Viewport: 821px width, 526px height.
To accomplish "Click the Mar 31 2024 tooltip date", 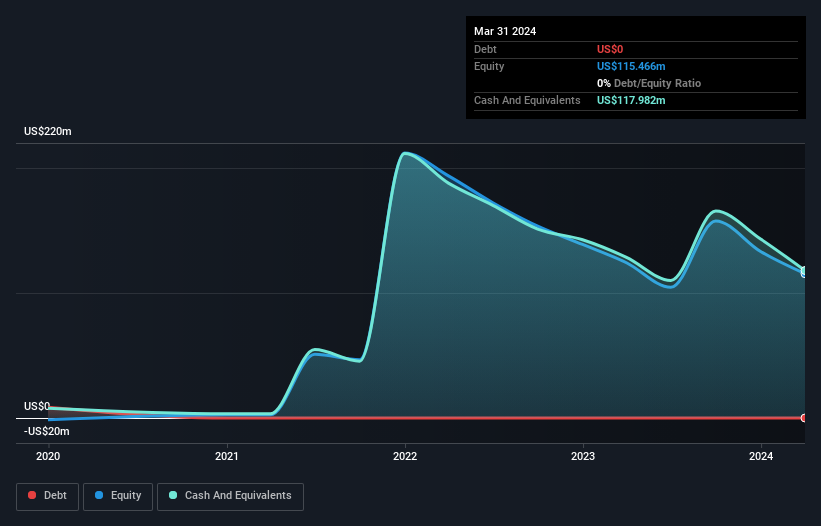I will [x=505, y=31].
